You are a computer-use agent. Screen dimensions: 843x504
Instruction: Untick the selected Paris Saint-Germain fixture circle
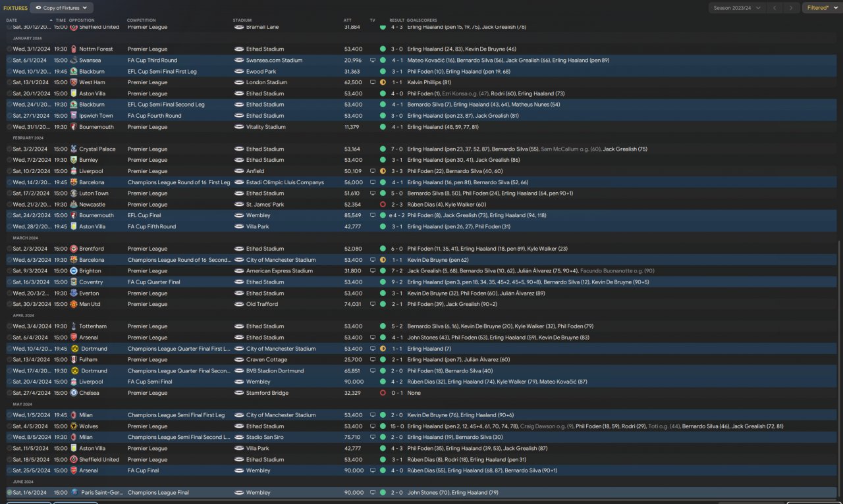[x=9, y=493]
